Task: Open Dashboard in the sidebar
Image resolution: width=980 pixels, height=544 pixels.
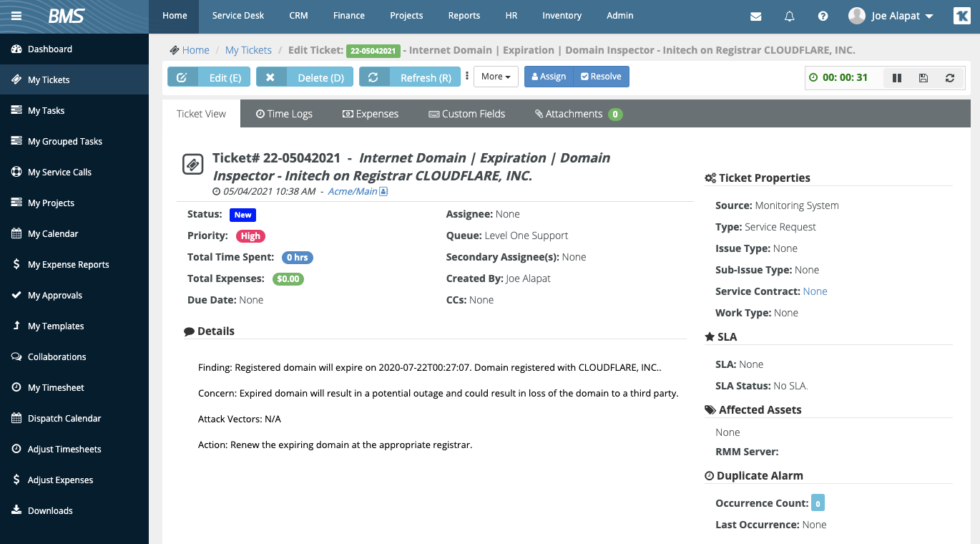Action: [x=74, y=49]
